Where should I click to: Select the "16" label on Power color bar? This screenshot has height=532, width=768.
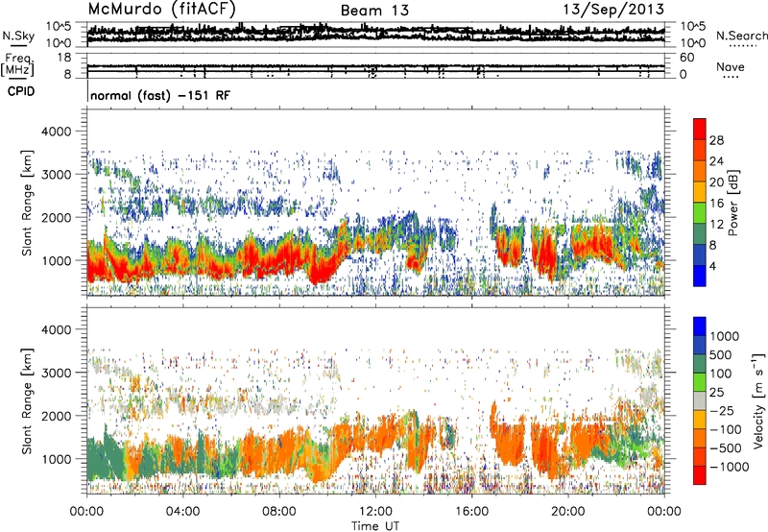(x=716, y=204)
